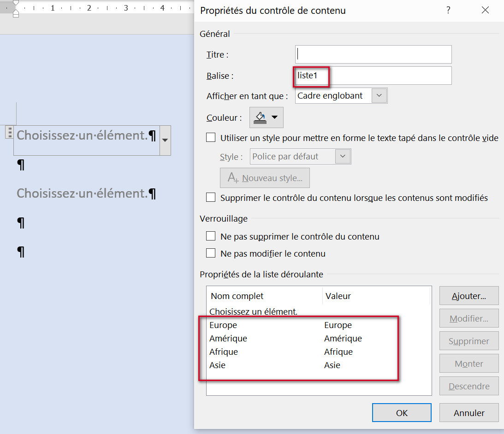Click the dialog help question mark icon
The width and height of the screenshot is (504, 434).
448,10
